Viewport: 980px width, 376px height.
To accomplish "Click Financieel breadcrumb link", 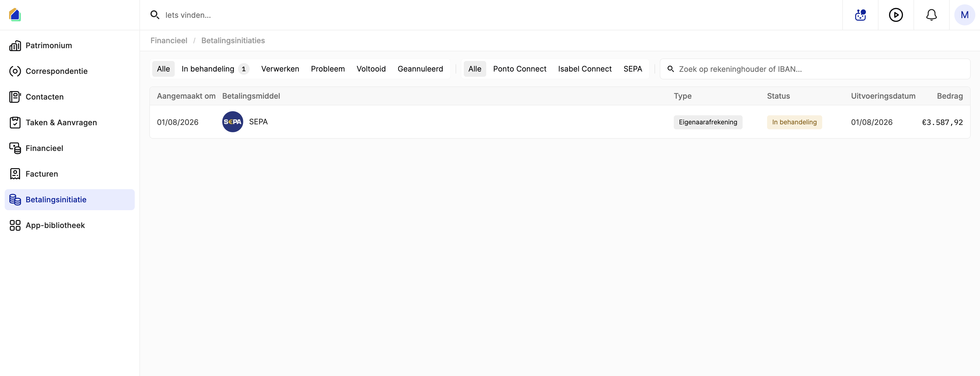I will (x=169, y=41).
